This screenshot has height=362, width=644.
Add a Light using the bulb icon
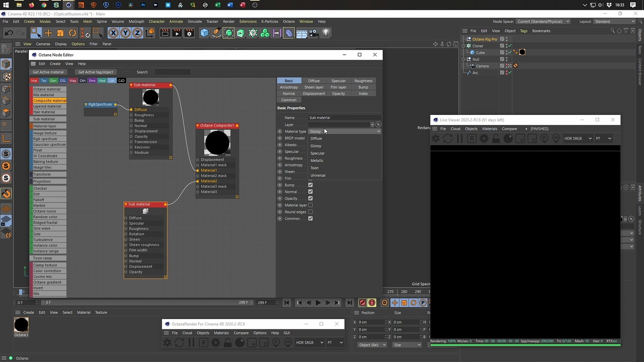point(326,33)
